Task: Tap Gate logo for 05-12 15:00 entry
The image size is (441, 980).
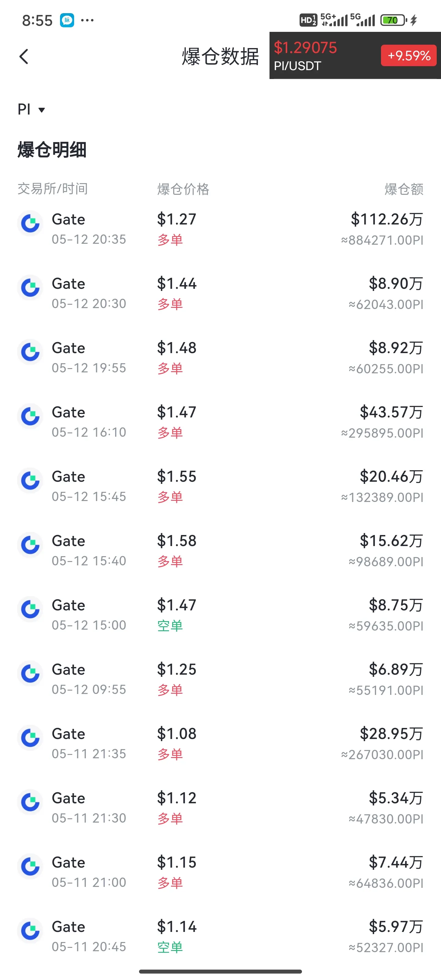Action: click(30, 609)
